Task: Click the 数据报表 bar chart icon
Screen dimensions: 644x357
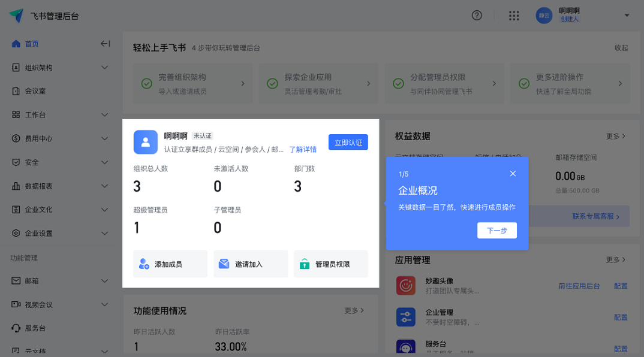Action: click(x=16, y=186)
